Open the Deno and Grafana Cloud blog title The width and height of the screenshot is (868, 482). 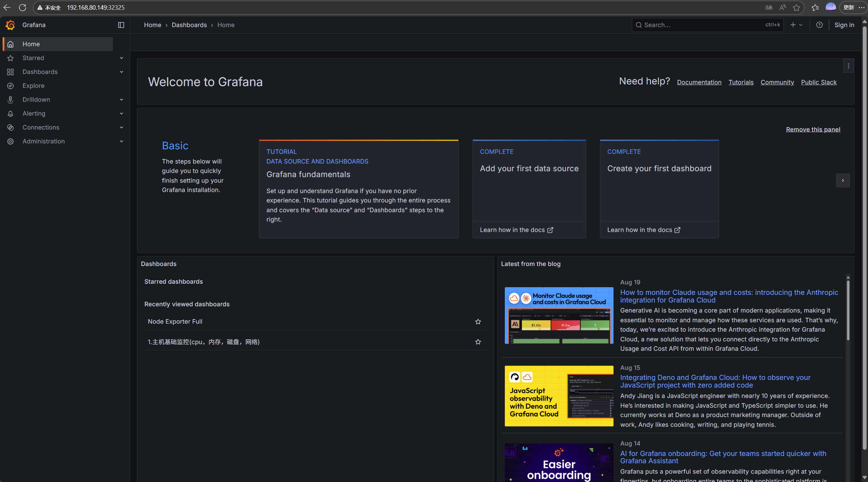click(x=715, y=381)
